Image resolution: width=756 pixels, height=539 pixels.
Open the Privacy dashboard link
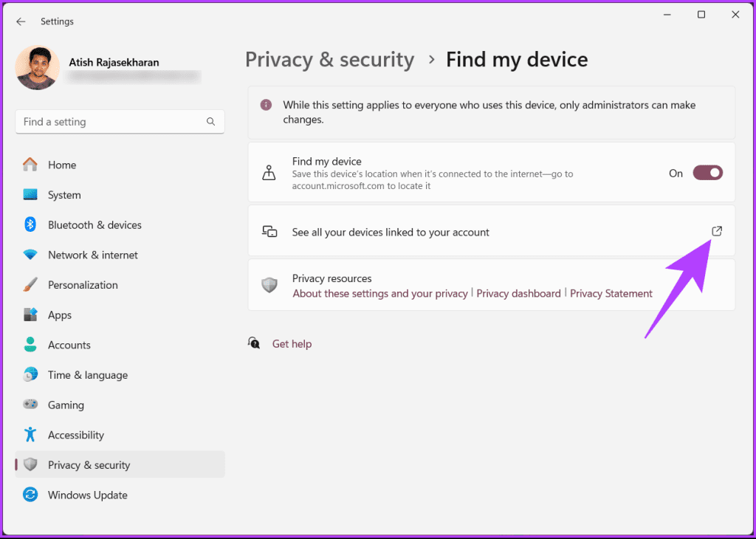coord(519,293)
